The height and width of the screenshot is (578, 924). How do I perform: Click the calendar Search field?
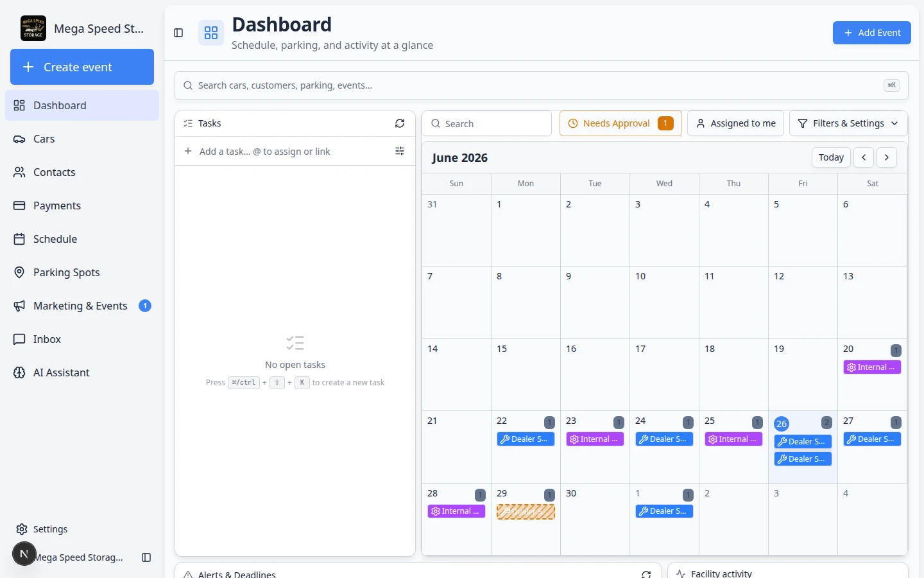(486, 123)
